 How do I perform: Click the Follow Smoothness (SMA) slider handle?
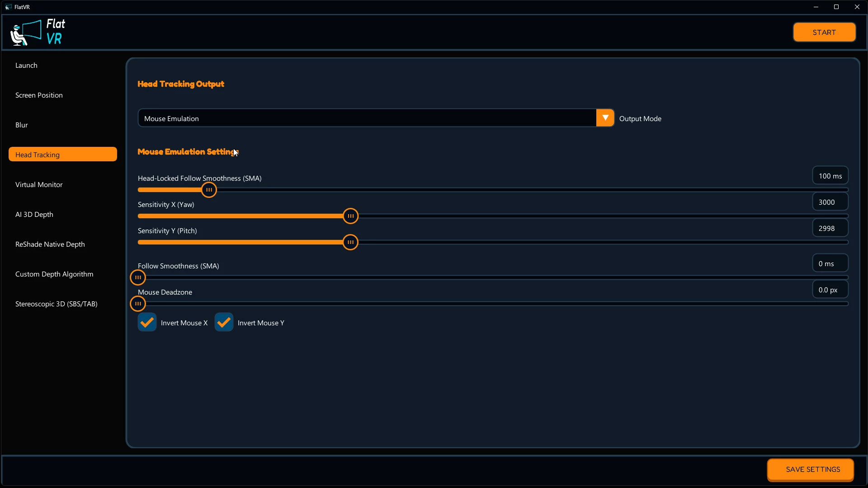(x=138, y=277)
